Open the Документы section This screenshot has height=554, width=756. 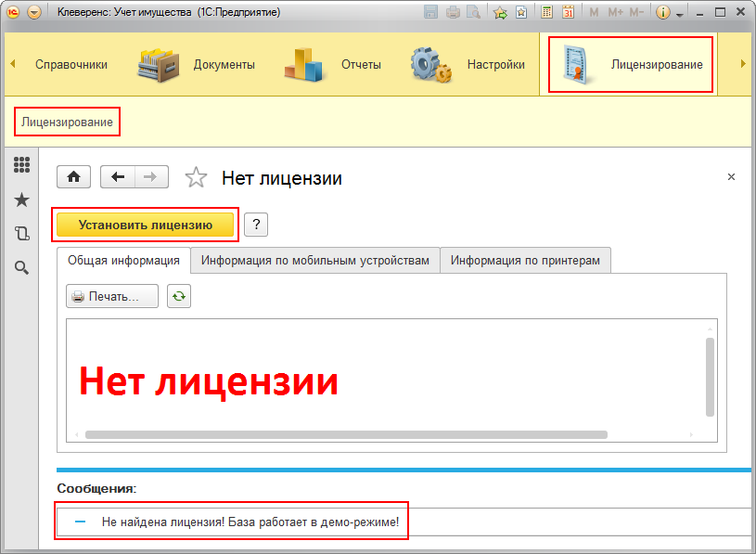point(197,64)
